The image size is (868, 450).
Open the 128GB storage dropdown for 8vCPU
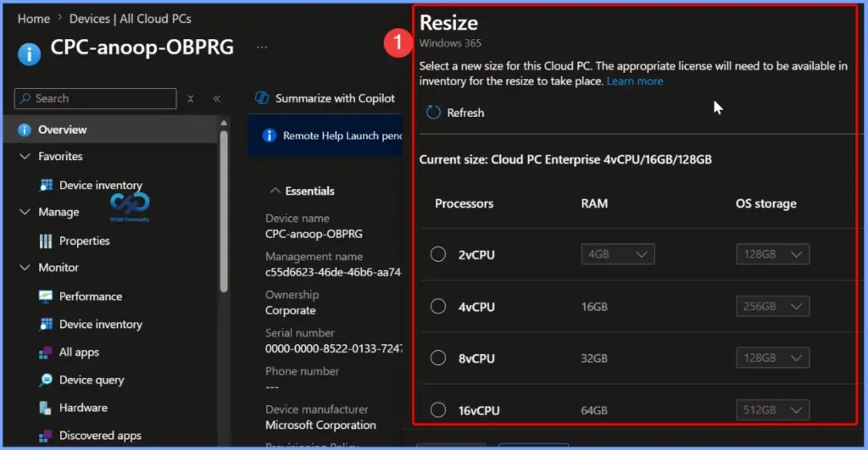(773, 358)
